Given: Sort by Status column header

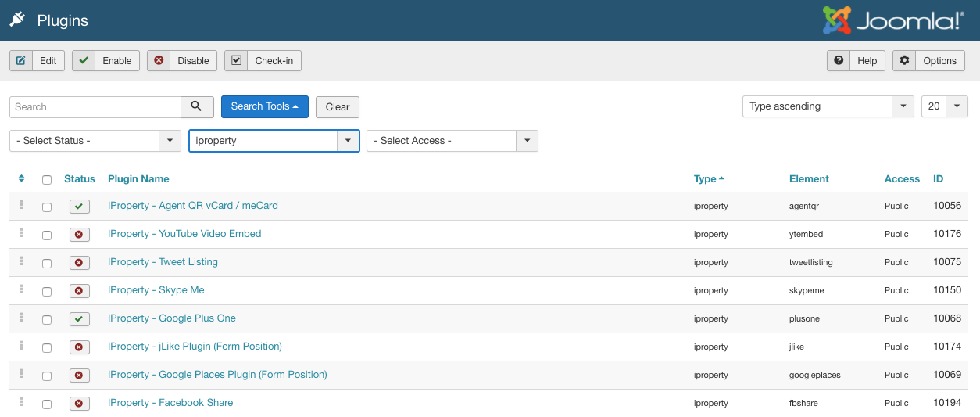Looking at the screenshot, I should (80, 179).
